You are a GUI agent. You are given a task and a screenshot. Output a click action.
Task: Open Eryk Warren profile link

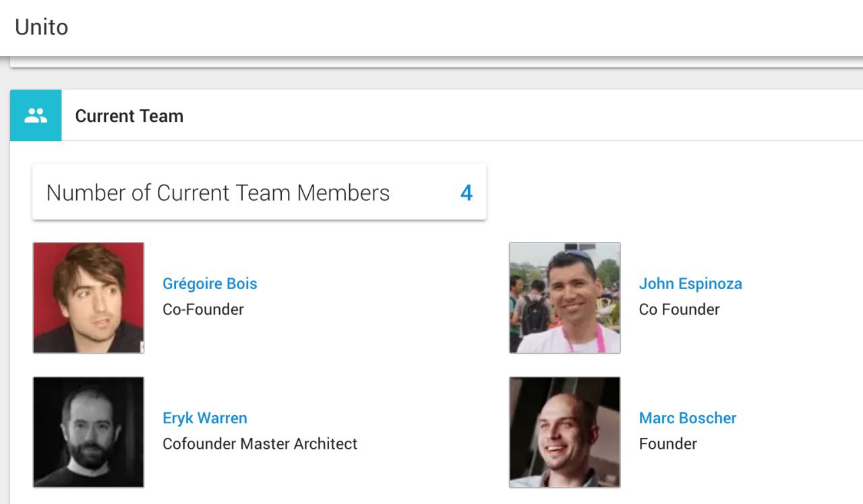point(205,418)
